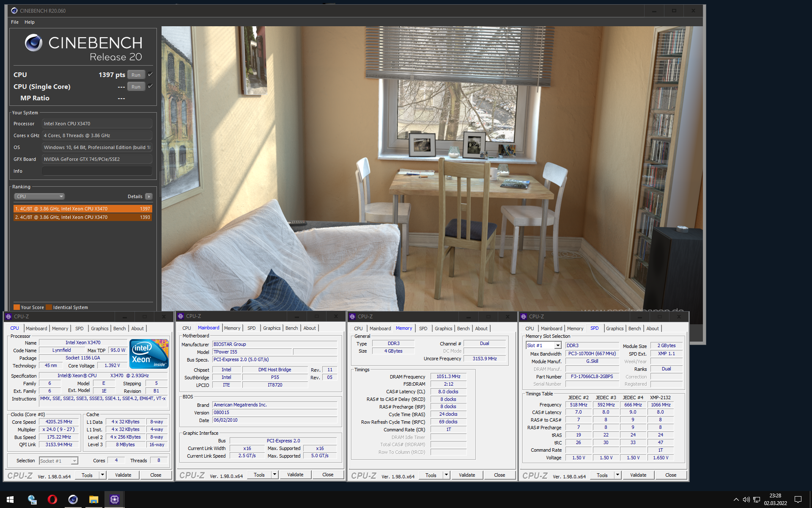
Task: Minimize the Cinebench window
Action: (x=654, y=11)
